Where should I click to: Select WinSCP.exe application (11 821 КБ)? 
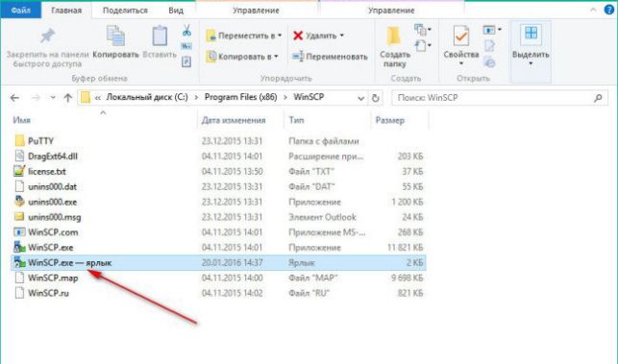pyautogui.click(x=50, y=248)
